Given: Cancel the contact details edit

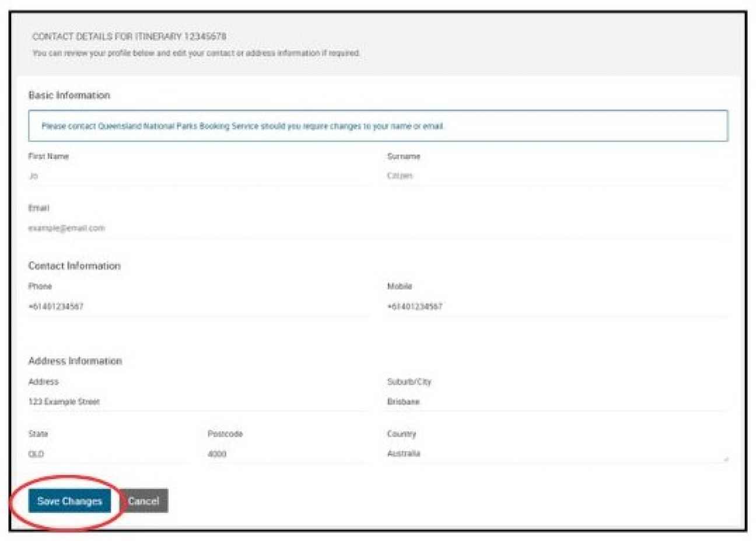Looking at the screenshot, I should coord(143,501).
